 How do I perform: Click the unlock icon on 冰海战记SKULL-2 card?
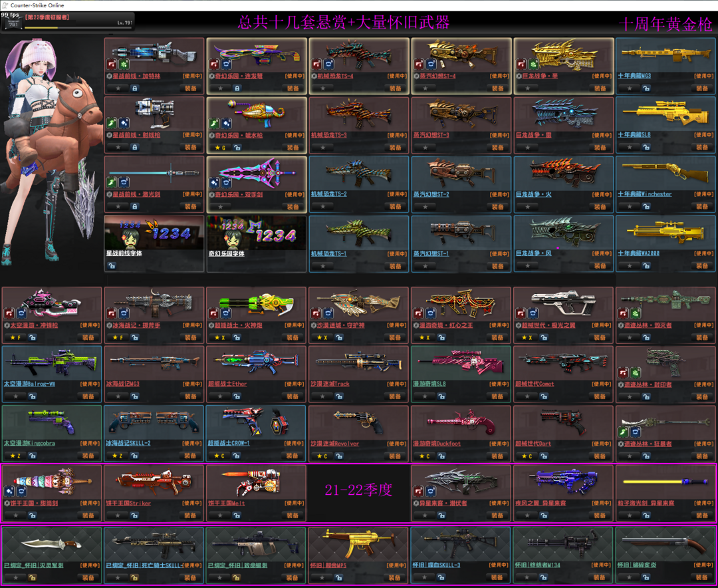pos(134,456)
